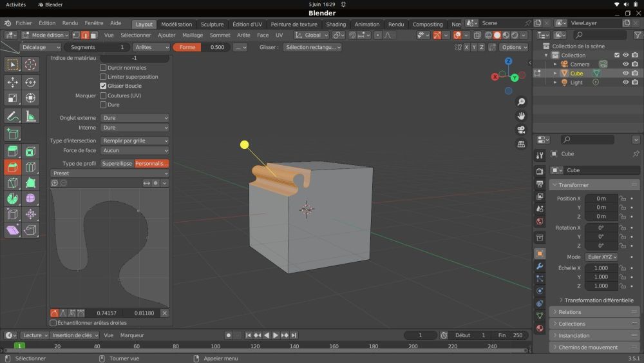Click the Forme value slider
Viewport: 644px width, 363px height.
click(x=201, y=47)
